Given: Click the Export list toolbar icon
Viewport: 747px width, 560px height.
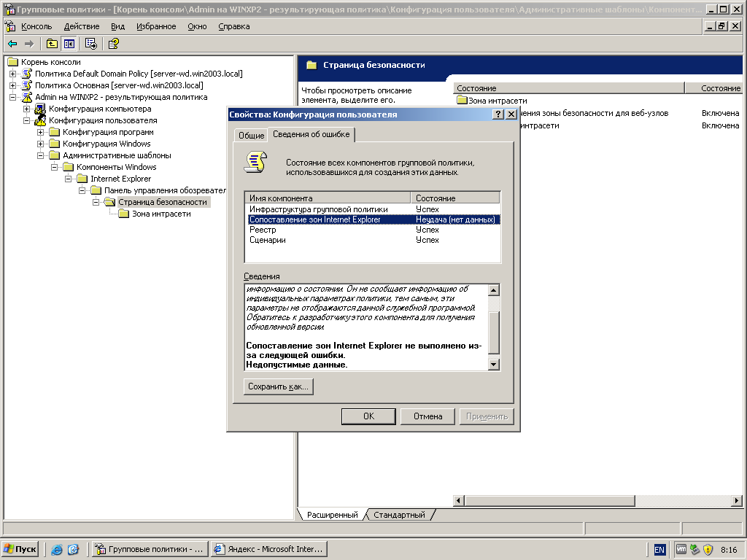Looking at the screenshot, I should (91, 44).
